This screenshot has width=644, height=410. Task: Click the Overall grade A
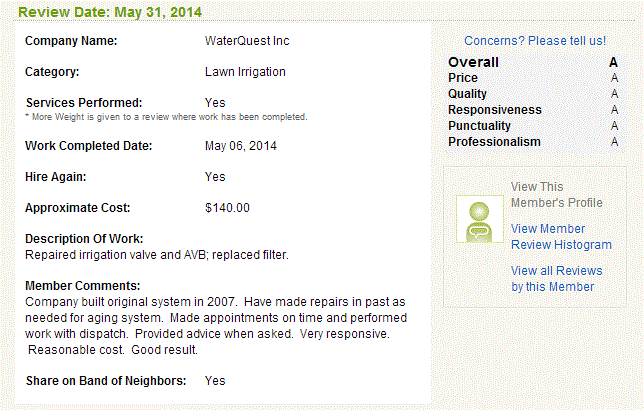pyautogui.click(x=613, y=62)
